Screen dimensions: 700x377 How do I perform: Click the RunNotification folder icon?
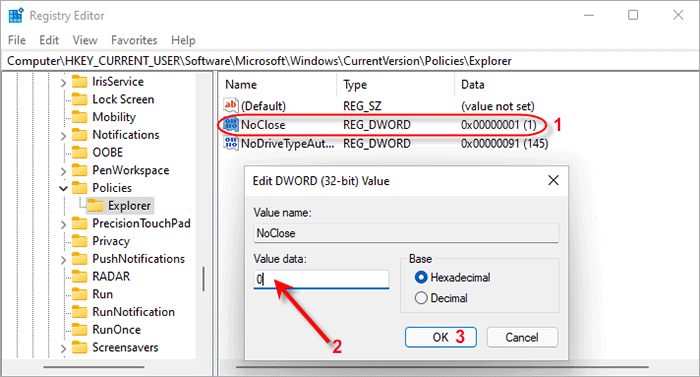coord(79,312)
